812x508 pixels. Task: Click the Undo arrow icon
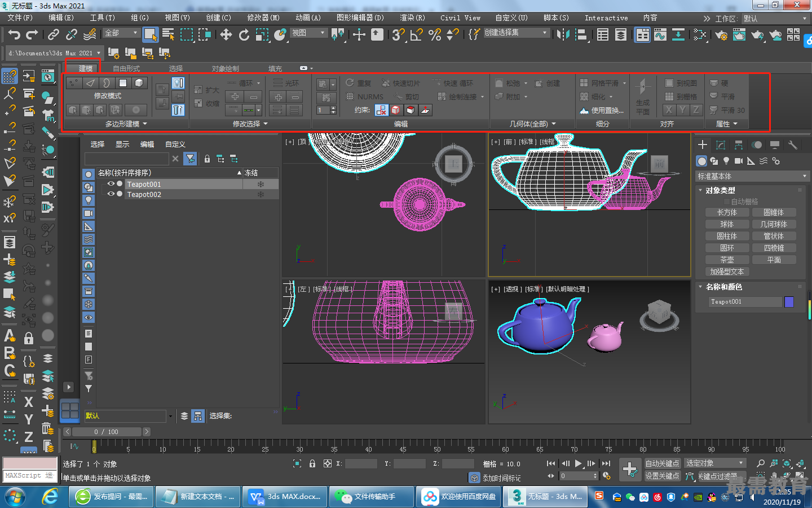14,35
